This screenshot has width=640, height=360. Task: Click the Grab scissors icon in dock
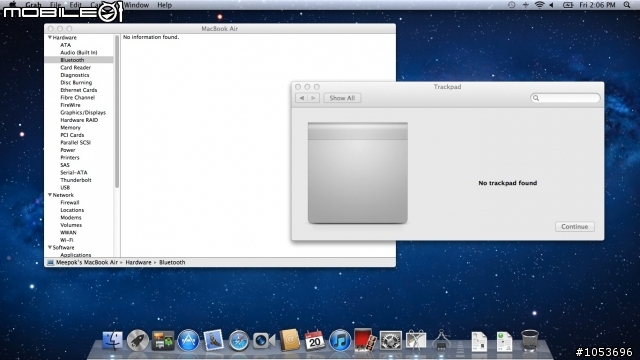coord(416,340)
